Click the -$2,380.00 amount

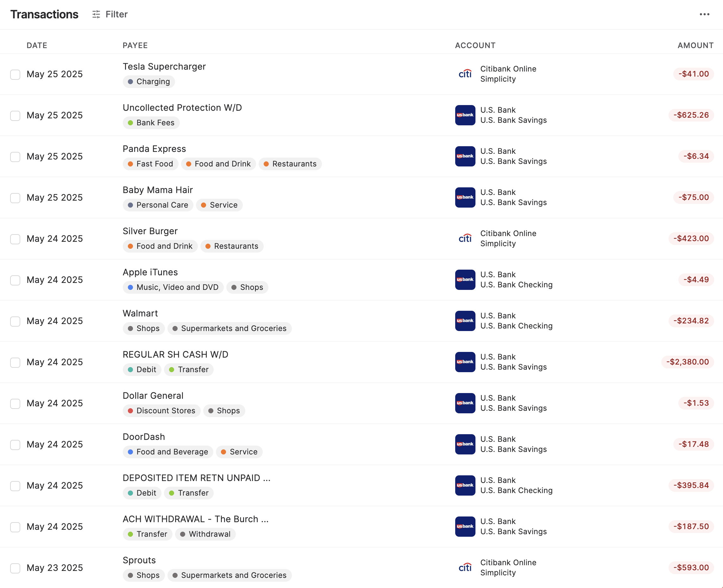pos(688,362)
